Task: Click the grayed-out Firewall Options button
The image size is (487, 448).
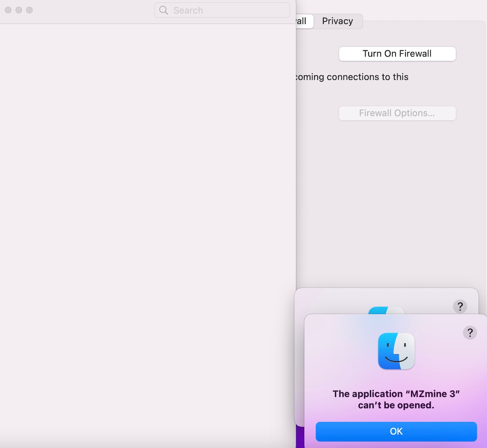Action: click(x=397, y=113)
